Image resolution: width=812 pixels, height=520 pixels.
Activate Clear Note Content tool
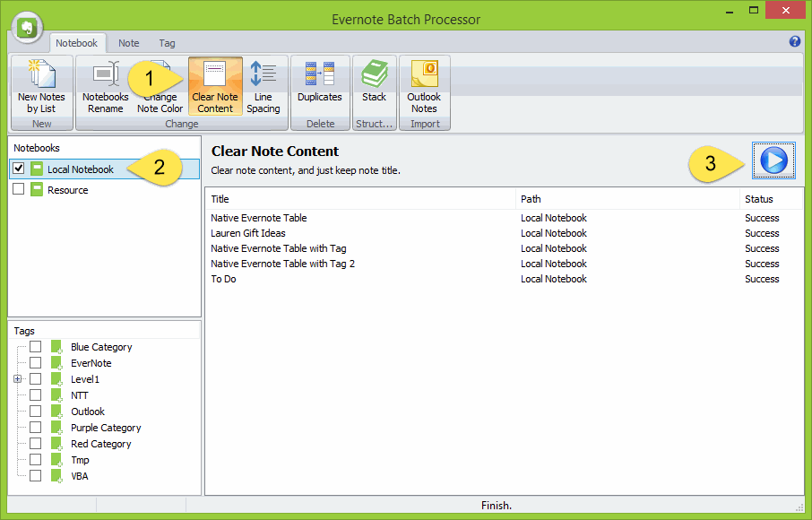click(x=215, y=86)
